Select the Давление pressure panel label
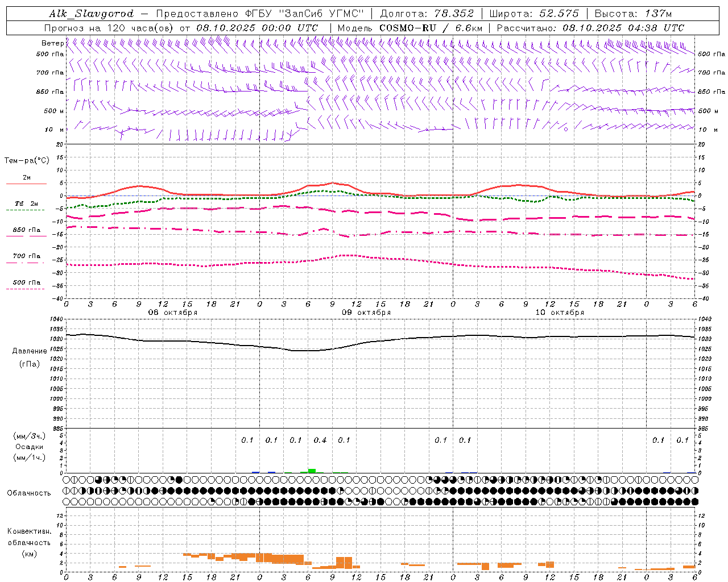 (30, 351)
